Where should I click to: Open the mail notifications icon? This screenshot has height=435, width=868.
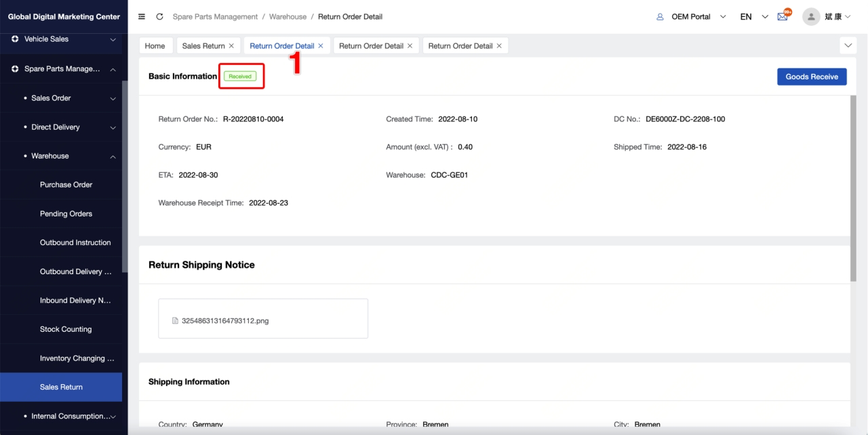pos(783,17)
